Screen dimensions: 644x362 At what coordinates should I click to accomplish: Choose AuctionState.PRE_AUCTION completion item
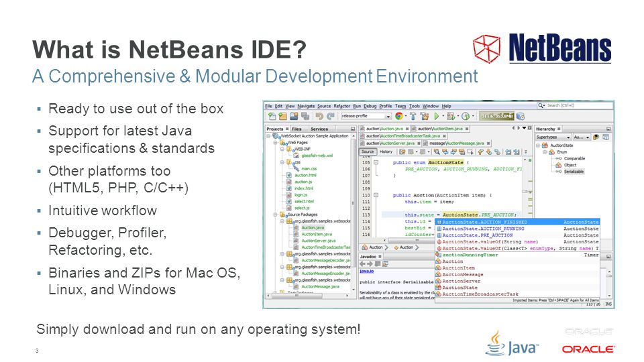(x=517, y=235)
